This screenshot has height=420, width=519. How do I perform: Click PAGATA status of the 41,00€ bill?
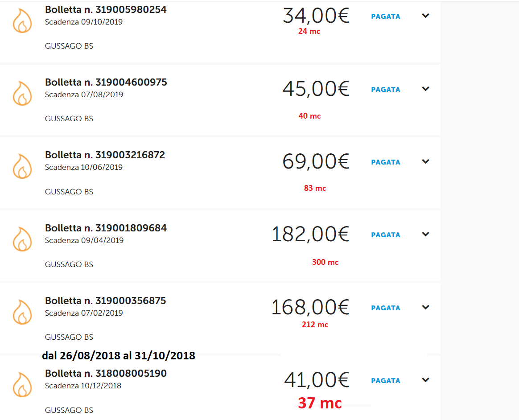click(386, 381)
